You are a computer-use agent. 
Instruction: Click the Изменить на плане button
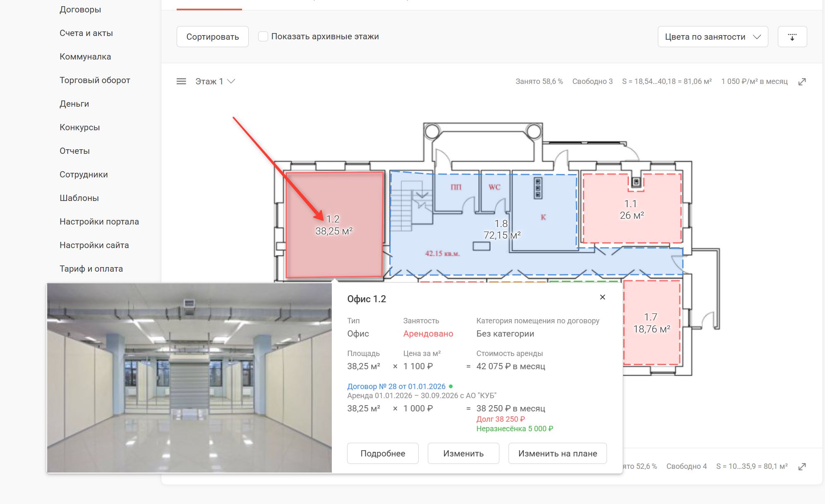coord(557,454)
